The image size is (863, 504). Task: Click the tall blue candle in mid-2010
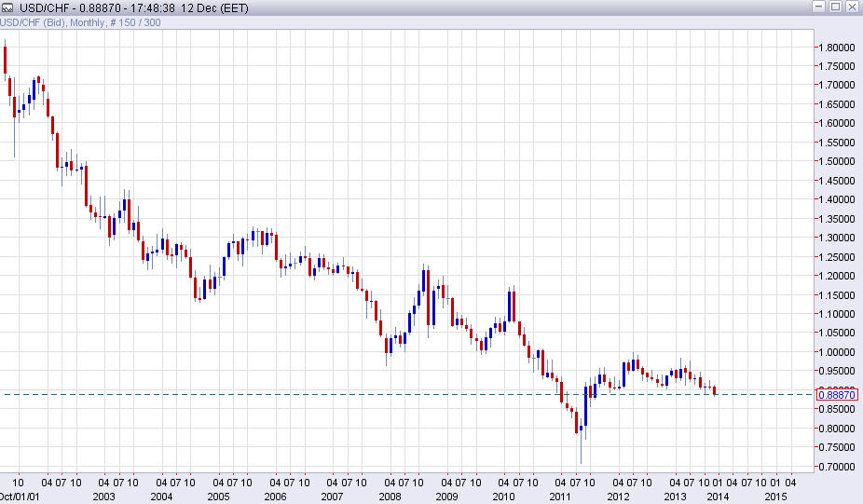pyautogui.click(x=510, y=306)
